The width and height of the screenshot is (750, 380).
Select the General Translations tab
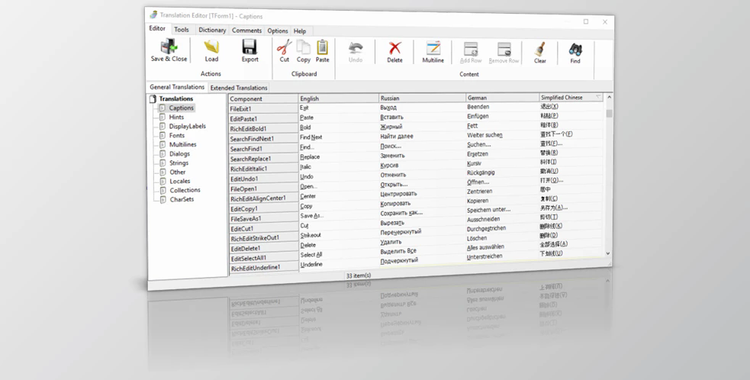(177, 87)
